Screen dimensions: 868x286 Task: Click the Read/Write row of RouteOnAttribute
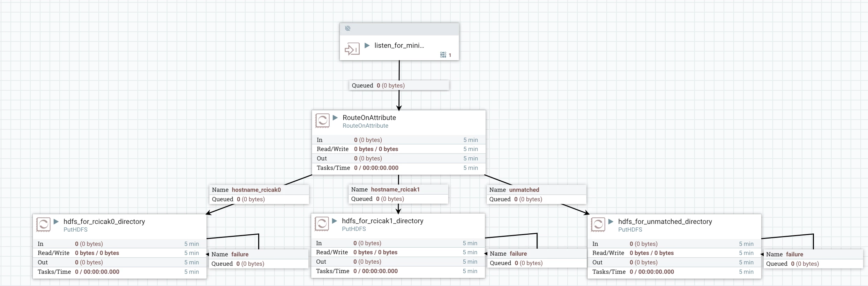pos(398,149)
